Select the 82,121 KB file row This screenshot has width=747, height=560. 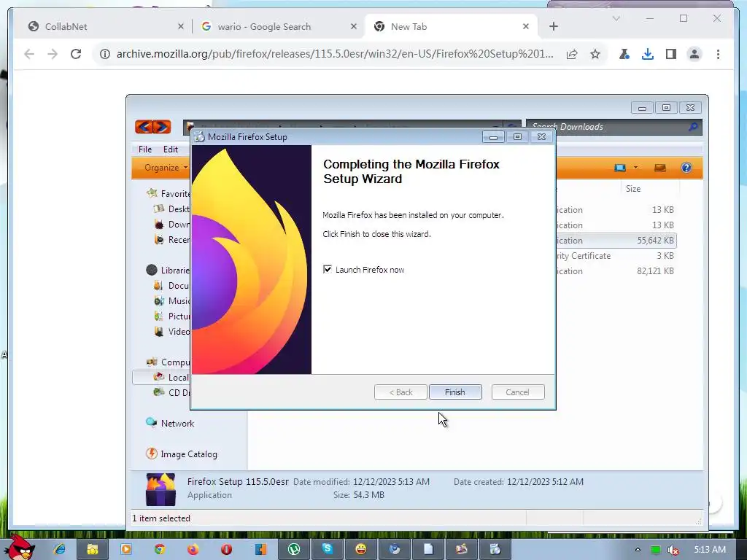pos(616,271)
